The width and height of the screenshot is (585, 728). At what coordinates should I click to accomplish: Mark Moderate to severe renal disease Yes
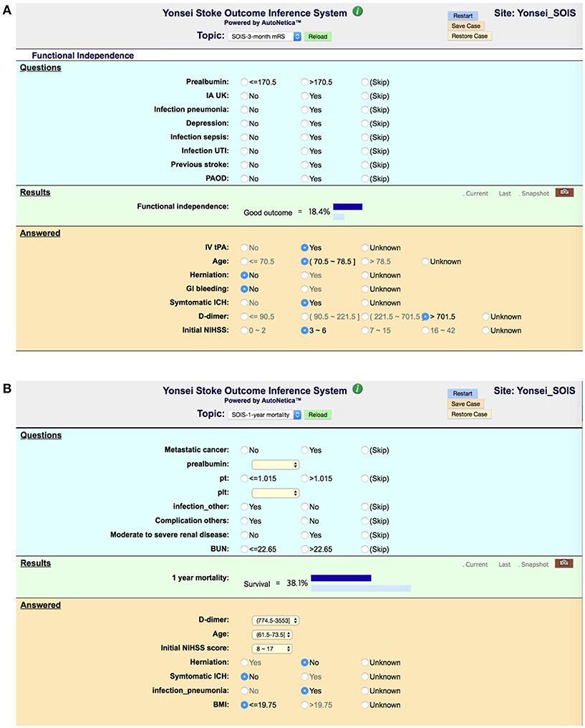[304, 535]
